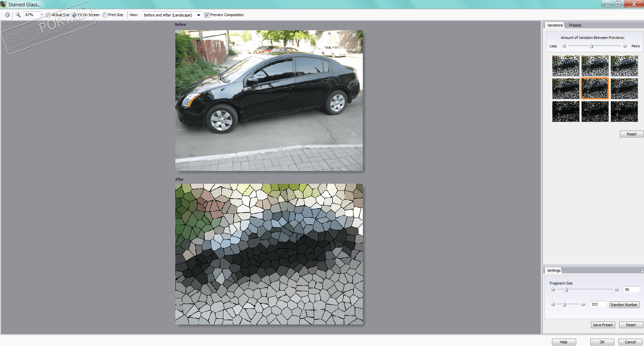Screen dimensions: 644x346
Task: Click the 'Before' label above the photo
Action: pyautogui.click(x=180, y=25)
